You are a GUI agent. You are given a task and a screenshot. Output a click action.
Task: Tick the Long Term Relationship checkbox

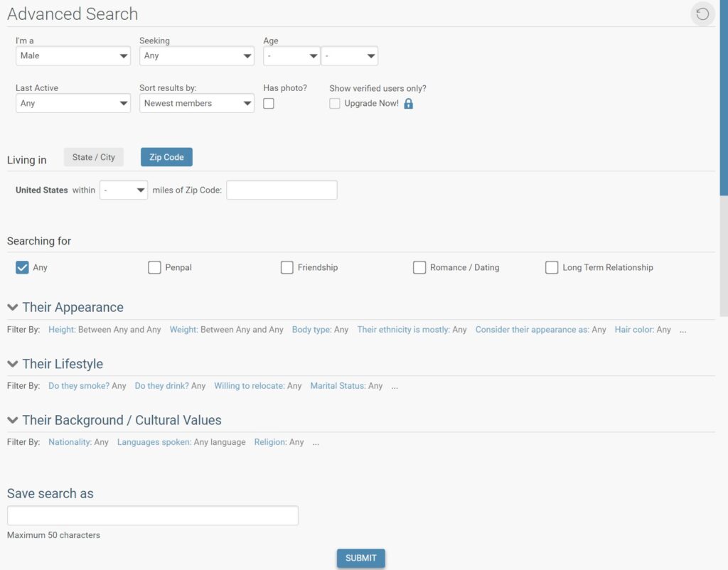(552, 267)
